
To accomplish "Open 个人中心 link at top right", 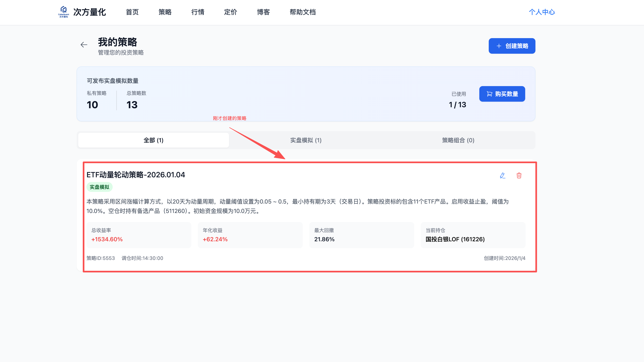I will pyautogui.click(x=542, y=12).
